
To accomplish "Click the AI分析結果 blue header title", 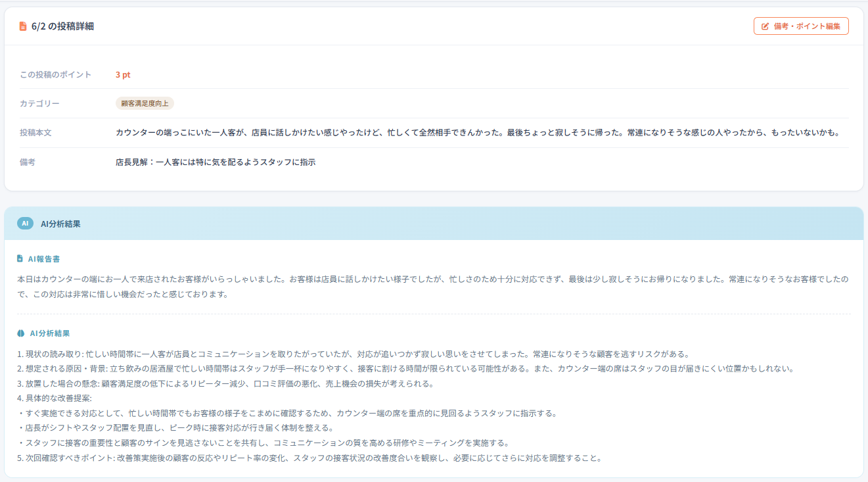I will [60, 224].
